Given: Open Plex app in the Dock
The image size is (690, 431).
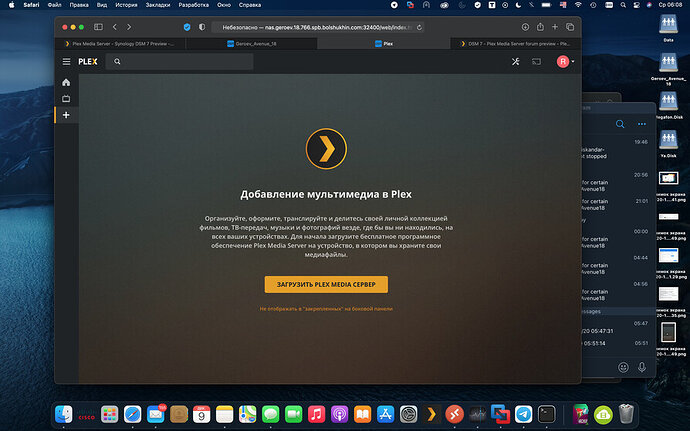Looking at the screenshot, I should point(431,414).
